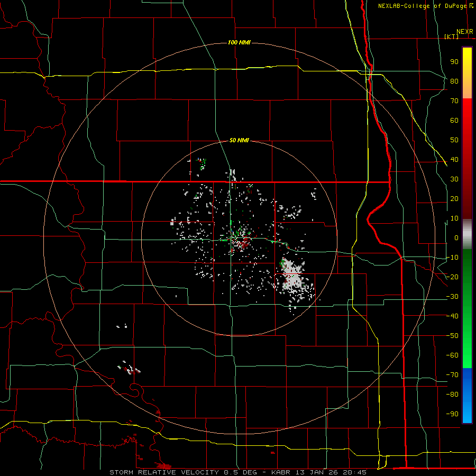Click the -10 knot scale label
The image size is (476, 476).
[452, 258]
